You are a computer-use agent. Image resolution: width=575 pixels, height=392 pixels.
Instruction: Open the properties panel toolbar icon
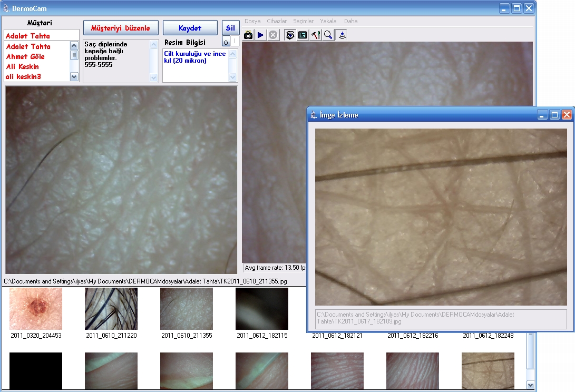coord(303,35)
